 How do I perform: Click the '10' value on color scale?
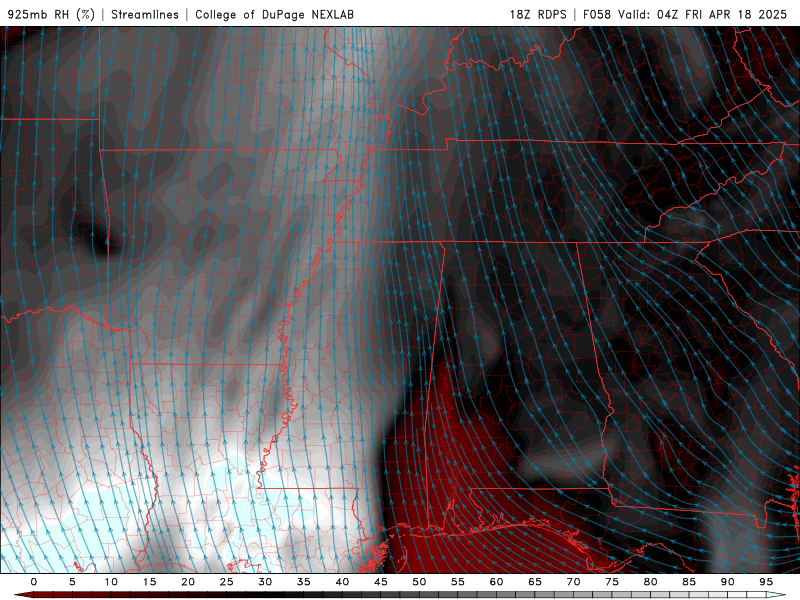click(x=111, y=582)
